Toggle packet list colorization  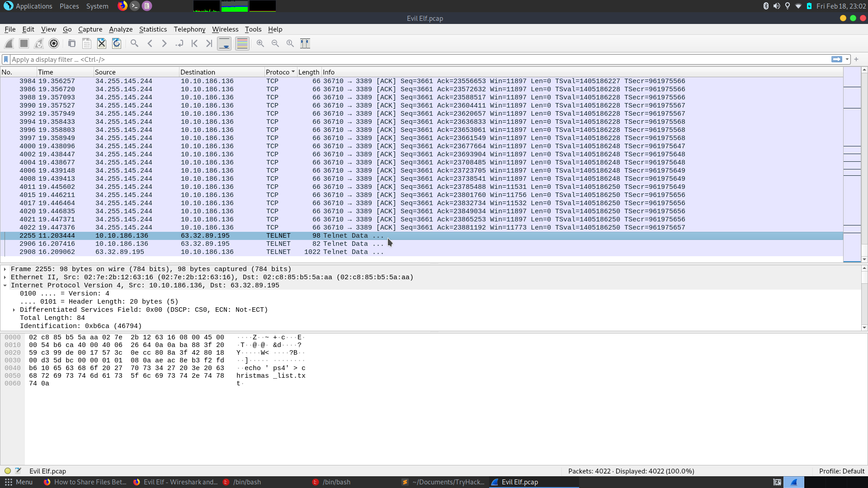[x=242, y=43]
